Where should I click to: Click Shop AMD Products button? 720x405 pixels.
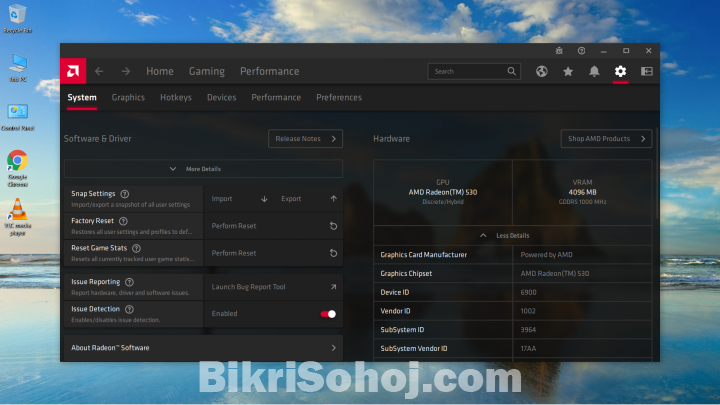(x=606, y=139)
